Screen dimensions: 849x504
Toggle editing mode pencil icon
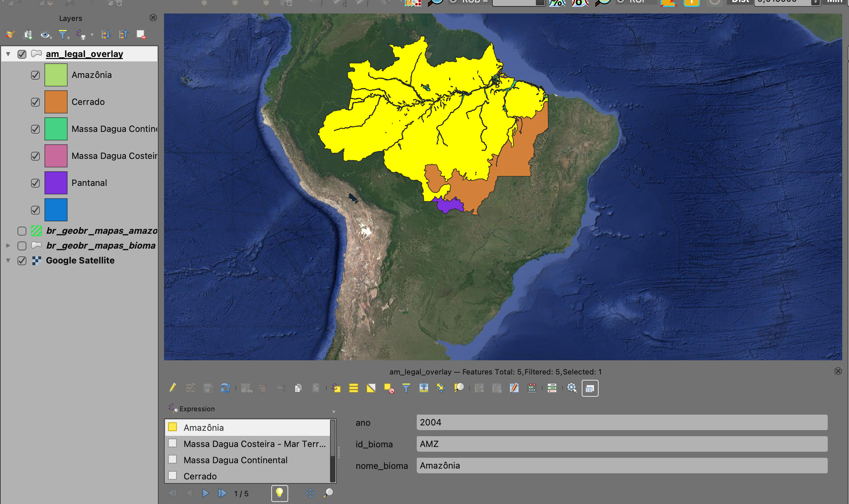click(x=172, y=388)
